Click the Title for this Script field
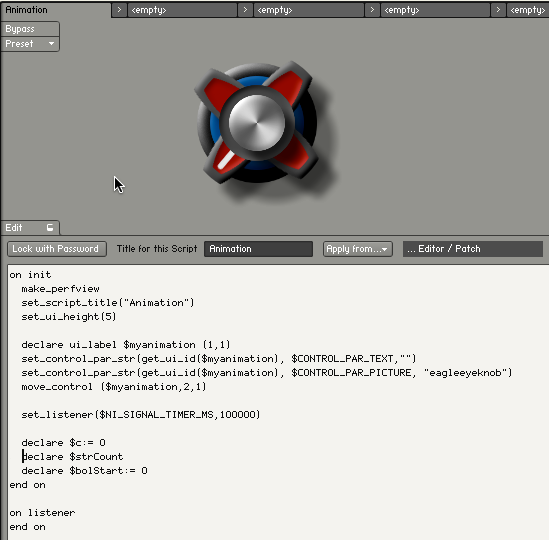The width and height of the screenshot is (549, 540). [x=258, y=249]
